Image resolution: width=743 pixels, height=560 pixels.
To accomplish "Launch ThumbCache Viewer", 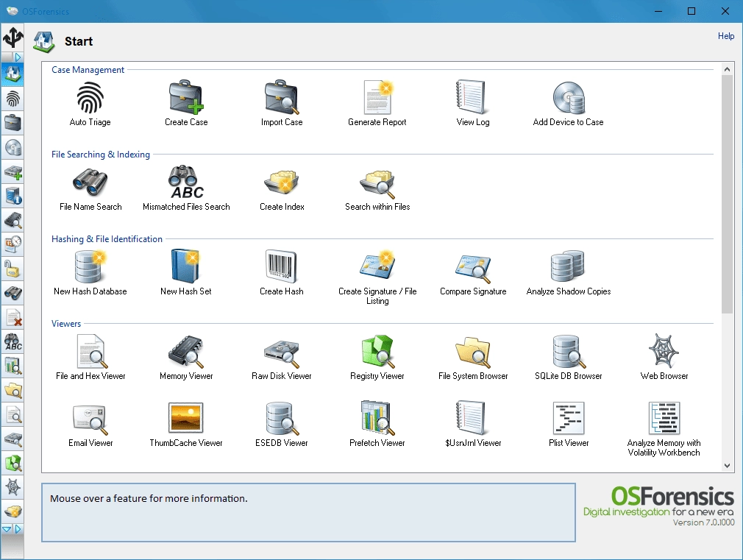I will pyautogui.click(x=185, y=425).
